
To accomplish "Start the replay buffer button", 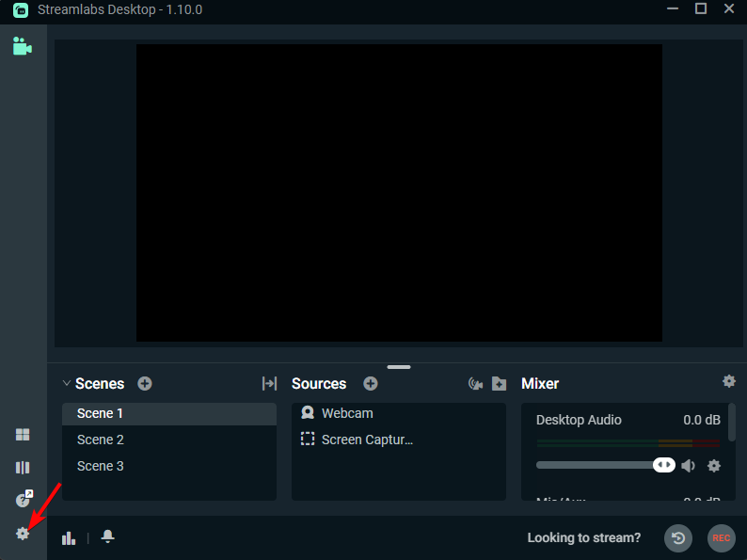I will pos(678,538).
